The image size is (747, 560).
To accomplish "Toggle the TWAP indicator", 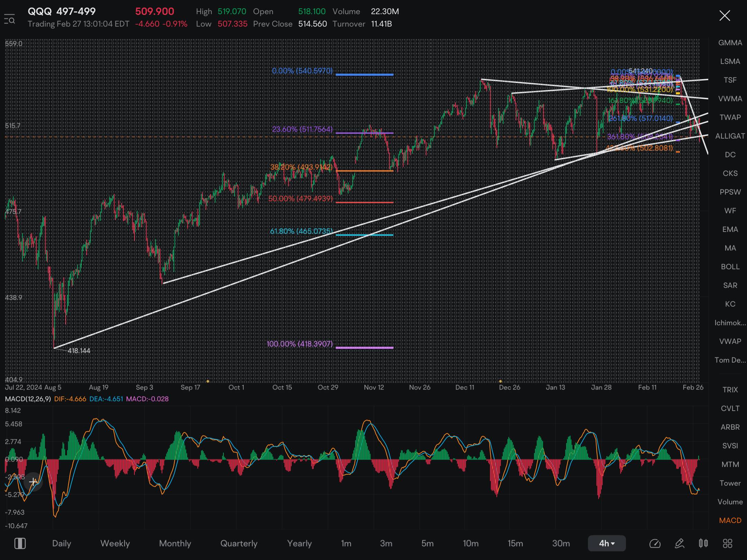I will click(730, 117).
